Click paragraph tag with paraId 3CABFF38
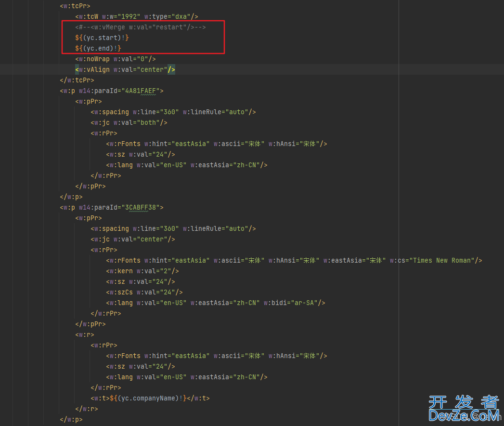The height and width of the screenshot is (426, 504). point(112,207)
